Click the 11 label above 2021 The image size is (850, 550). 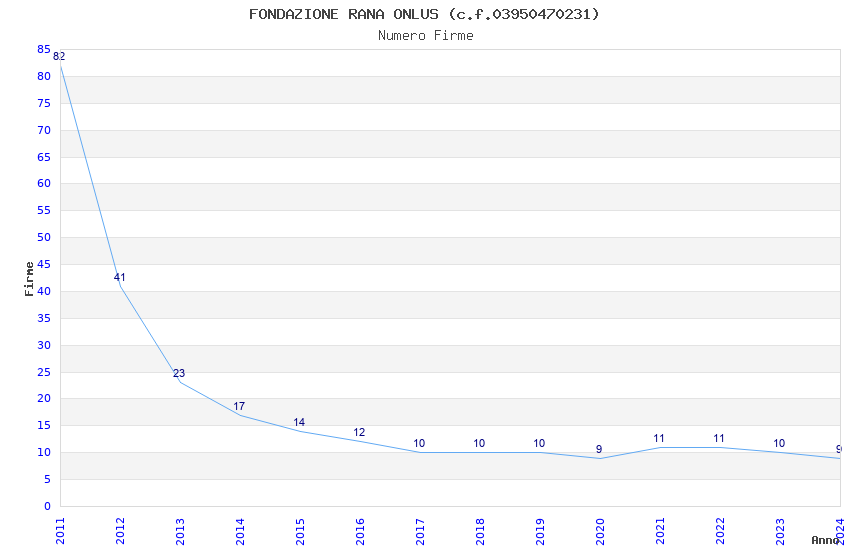[659, 438]
